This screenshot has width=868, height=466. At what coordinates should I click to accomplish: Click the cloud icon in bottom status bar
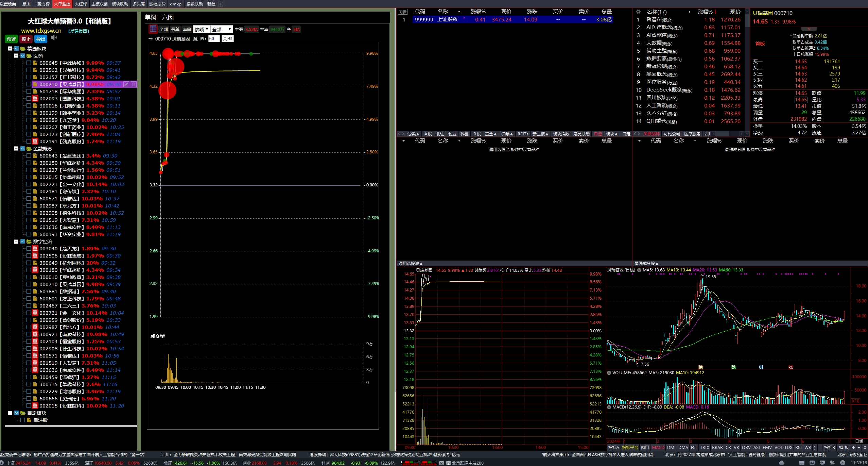point(782,463)
